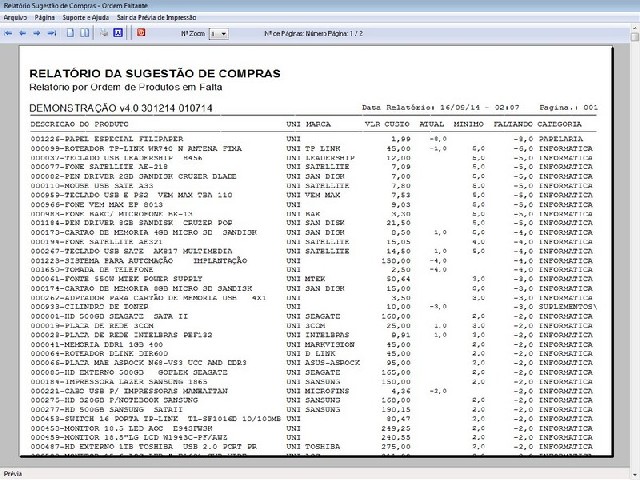The image size is (640, 480).
Task: Switch to two-page view icon
Action: [84, 33]
